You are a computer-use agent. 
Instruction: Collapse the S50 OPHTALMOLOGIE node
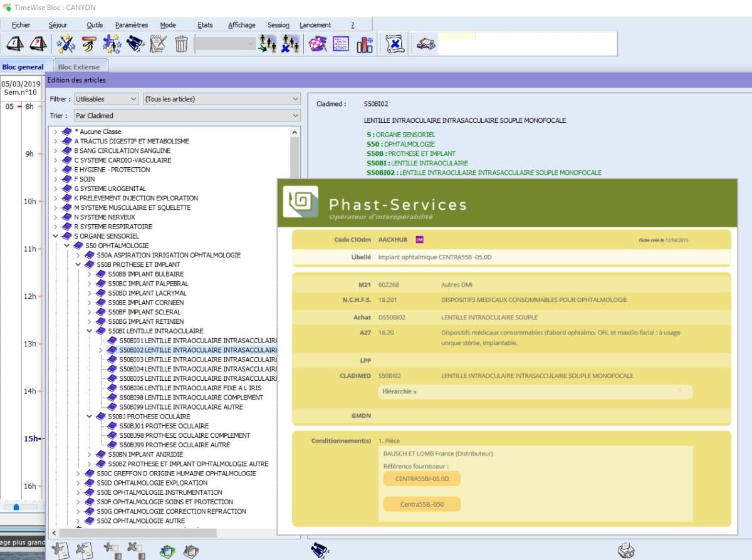tap(66, 246)
